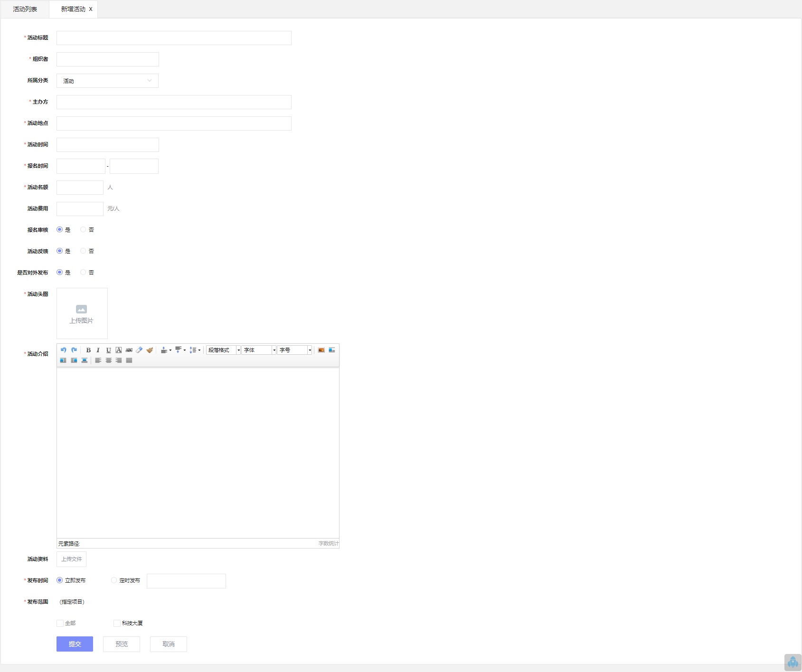The width and height of the screenshot is (802, 672).
Task: Switch to the 活动列表 tab
Action: (25, 9)
